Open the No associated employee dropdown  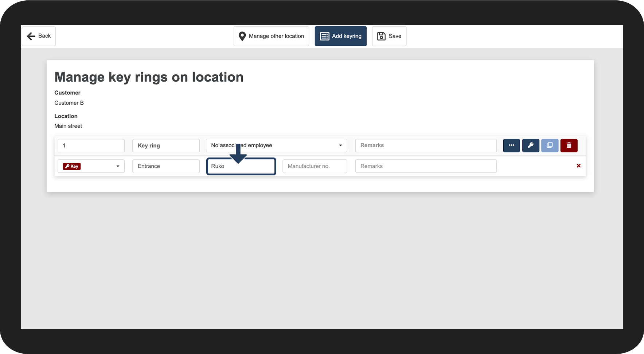click(x=277, y=145)
